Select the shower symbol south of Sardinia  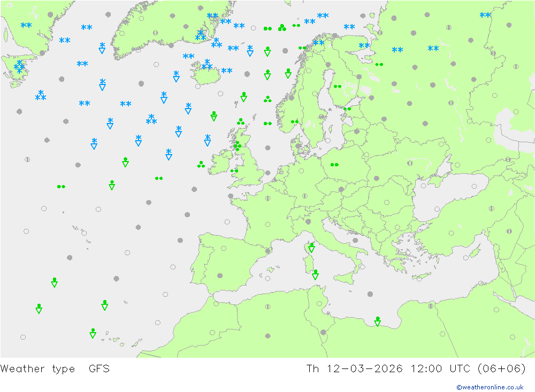[315, 274]
